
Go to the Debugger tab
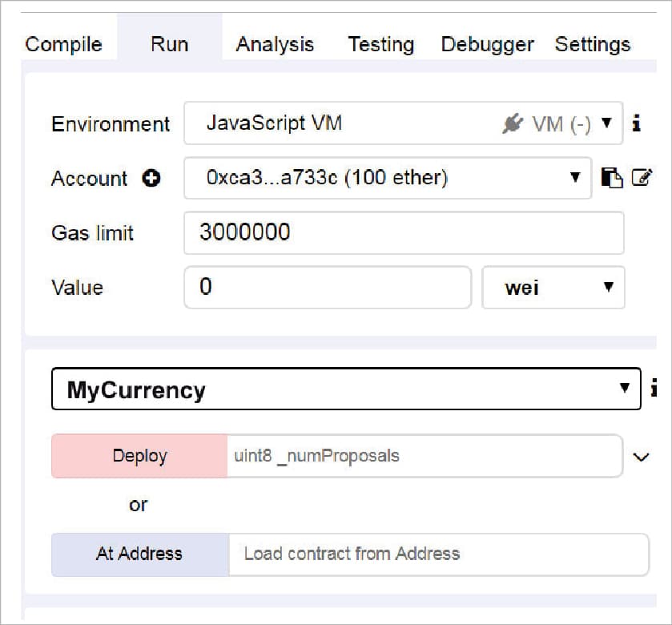[487, 44]
